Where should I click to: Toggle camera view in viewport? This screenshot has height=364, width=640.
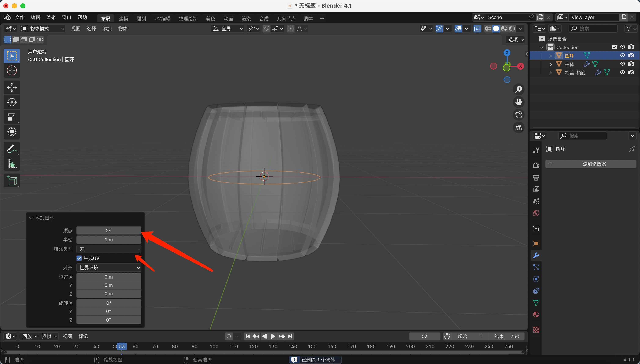click(519, 115)
